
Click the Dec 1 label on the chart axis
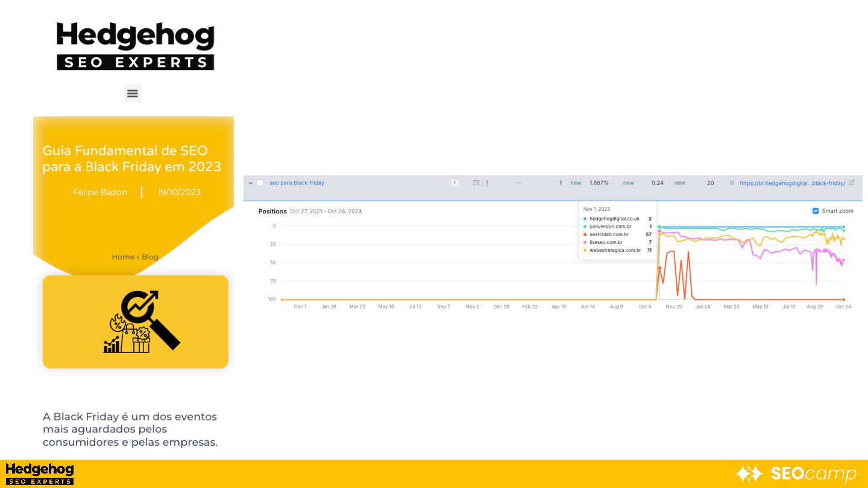tap(300, 307)
